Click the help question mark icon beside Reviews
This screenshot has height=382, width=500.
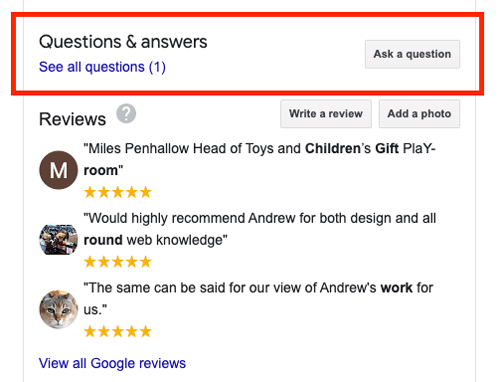click(126, 114)
